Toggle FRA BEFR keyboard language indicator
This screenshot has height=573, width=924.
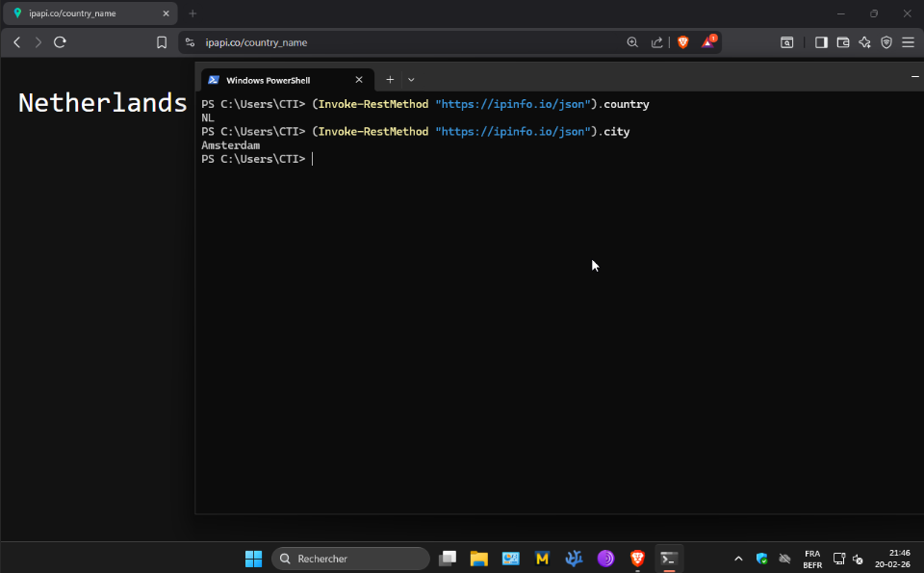811,560
